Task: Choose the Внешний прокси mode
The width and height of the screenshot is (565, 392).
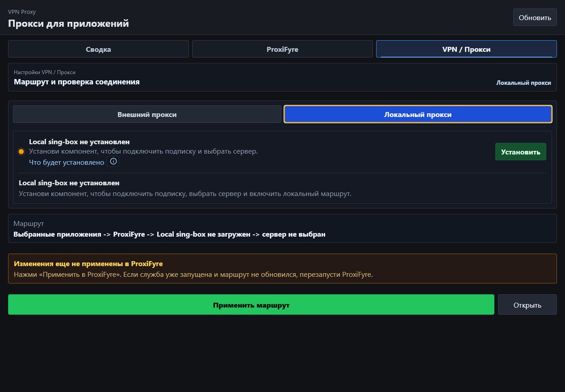Action: tap(147, 114)
